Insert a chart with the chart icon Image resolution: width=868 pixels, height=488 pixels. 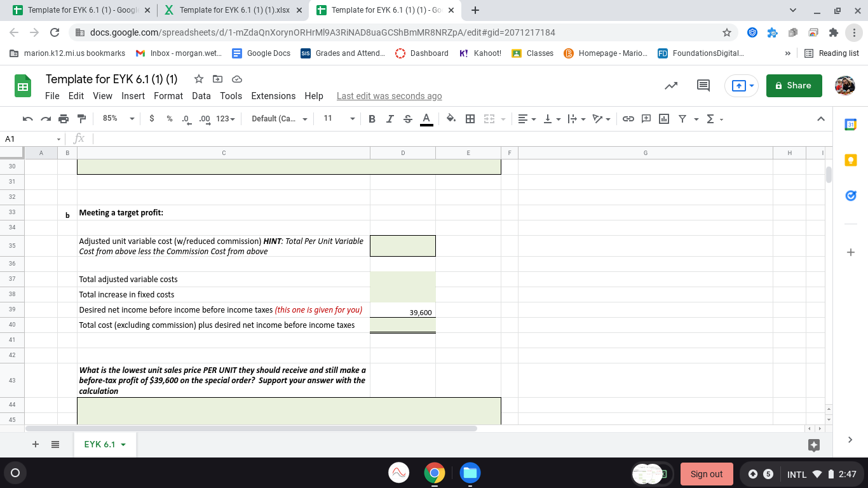point(663,119)
